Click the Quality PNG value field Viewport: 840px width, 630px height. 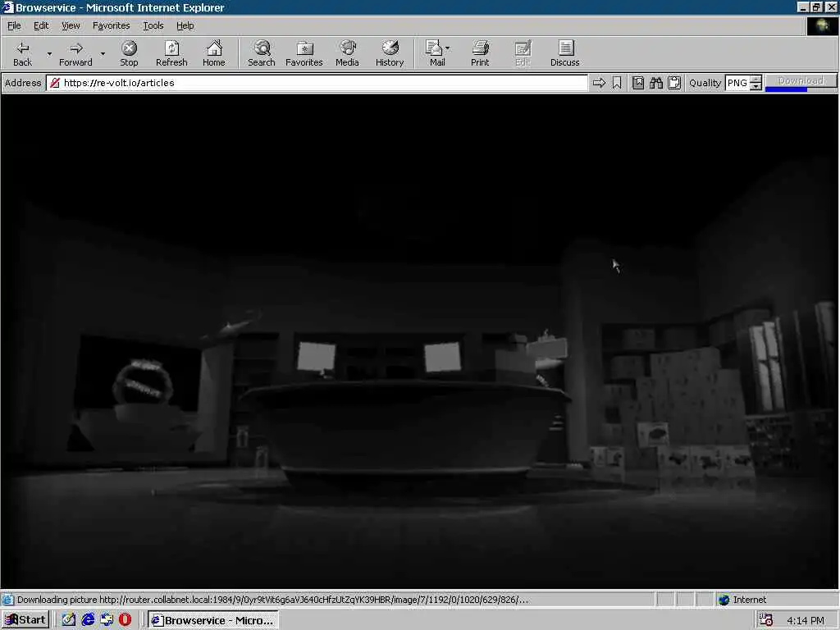(x=737, y=83)
